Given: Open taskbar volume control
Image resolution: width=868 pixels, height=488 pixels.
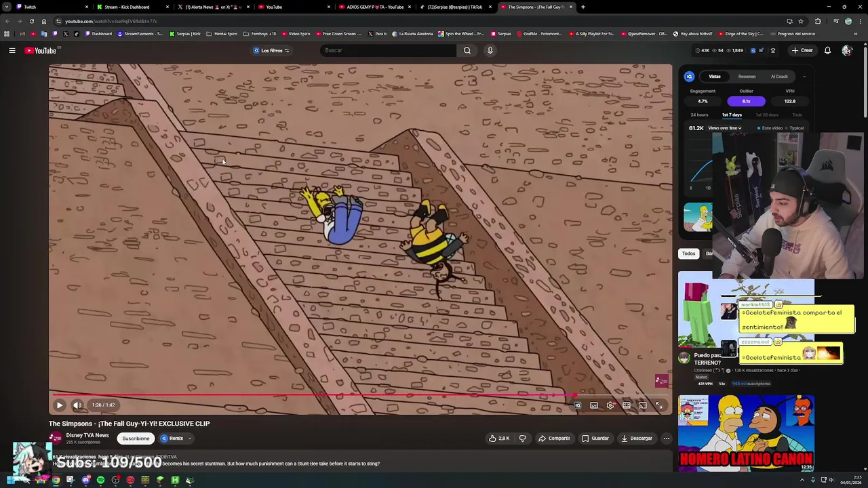Looking at the screenshot, I should coord(832,480).
